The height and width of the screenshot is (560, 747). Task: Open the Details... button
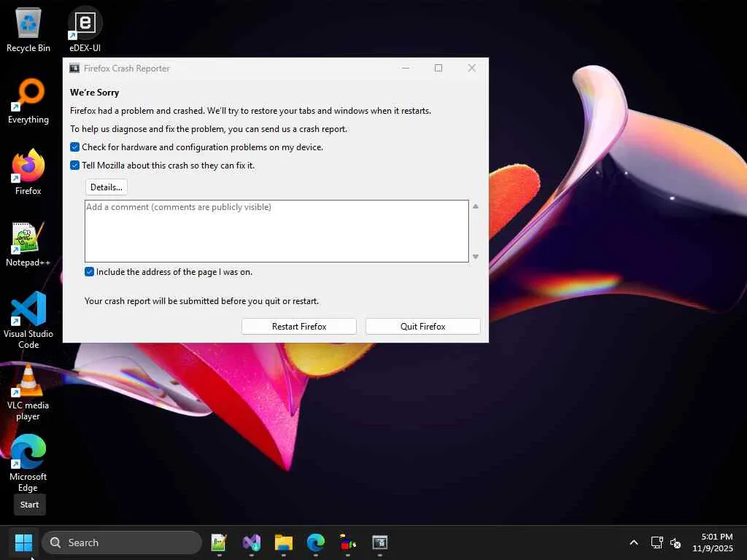107,187
